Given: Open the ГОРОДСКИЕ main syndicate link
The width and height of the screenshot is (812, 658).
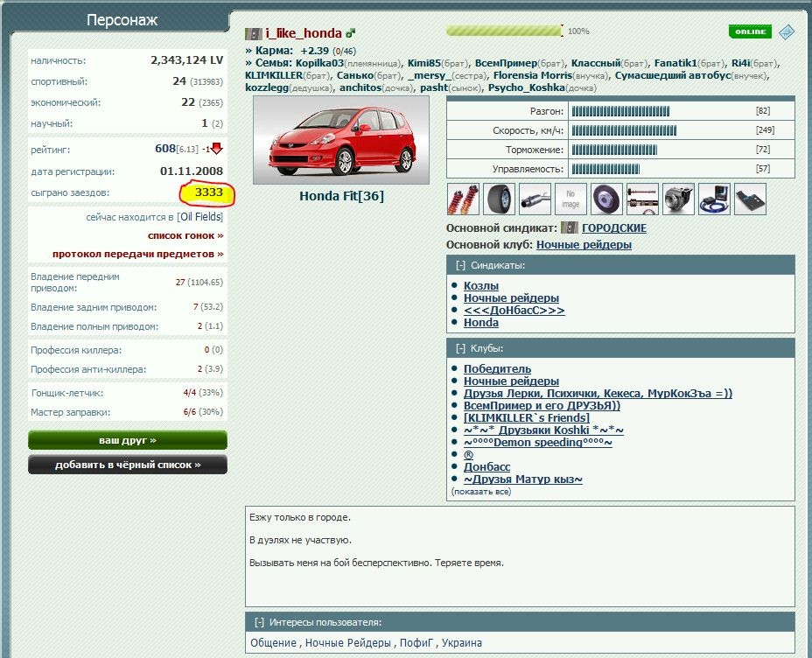Looking at the screenshot, I should click(x=613, y=227).
